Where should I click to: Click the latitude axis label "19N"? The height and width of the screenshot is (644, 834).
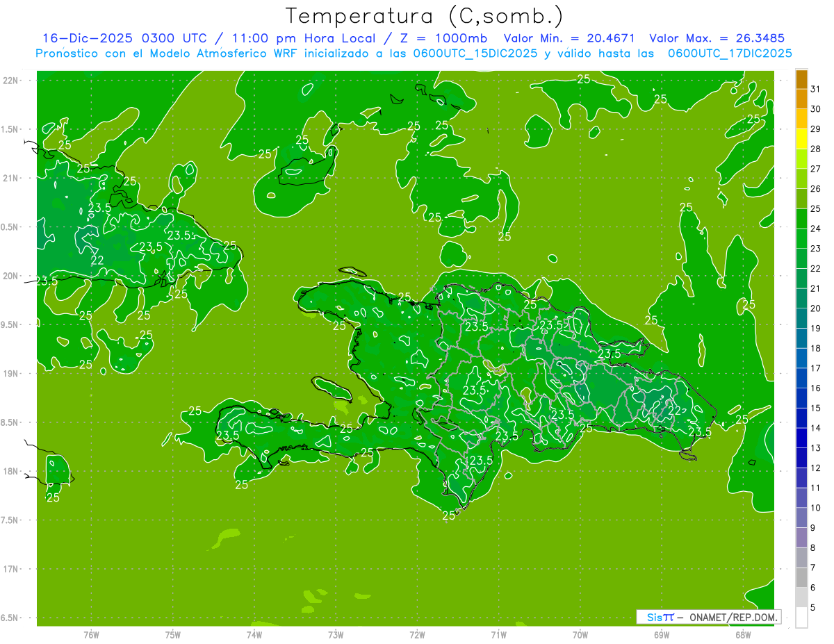tap(10, 374)
